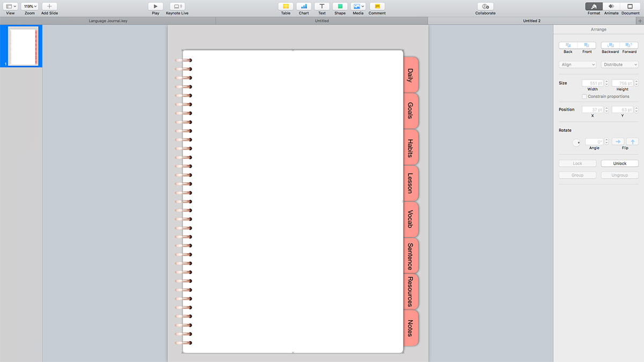Image resolution: width=644 pixels, height=362 pixels.
Task: Bring object to Front
Action: 587,46
